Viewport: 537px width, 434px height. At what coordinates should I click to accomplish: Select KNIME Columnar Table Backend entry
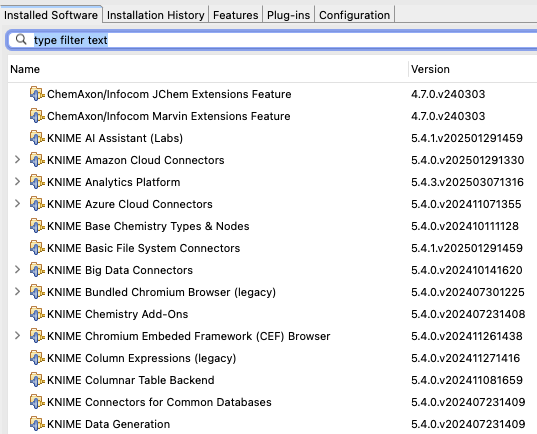pyautogui.click(x=131, y=380)
